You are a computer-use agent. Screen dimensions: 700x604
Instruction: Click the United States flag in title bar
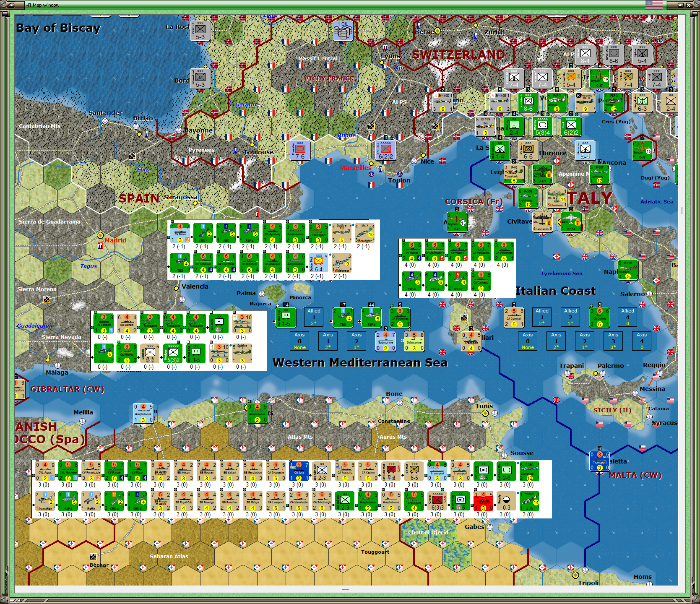click(x=654, y=5)
